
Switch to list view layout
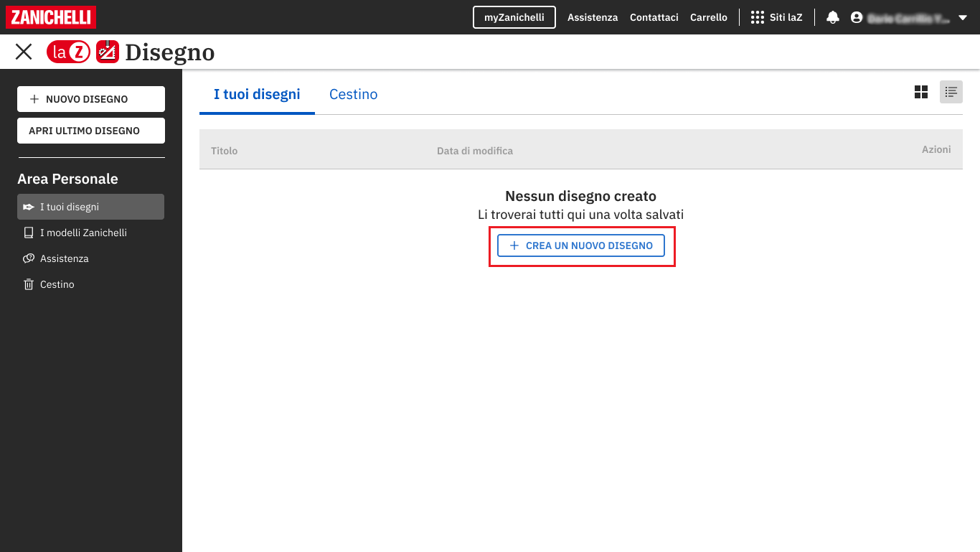click(951, 92)
